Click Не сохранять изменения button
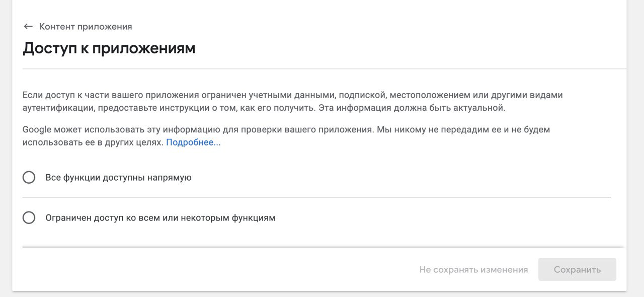Screen dimensions: 644x297 473,269
